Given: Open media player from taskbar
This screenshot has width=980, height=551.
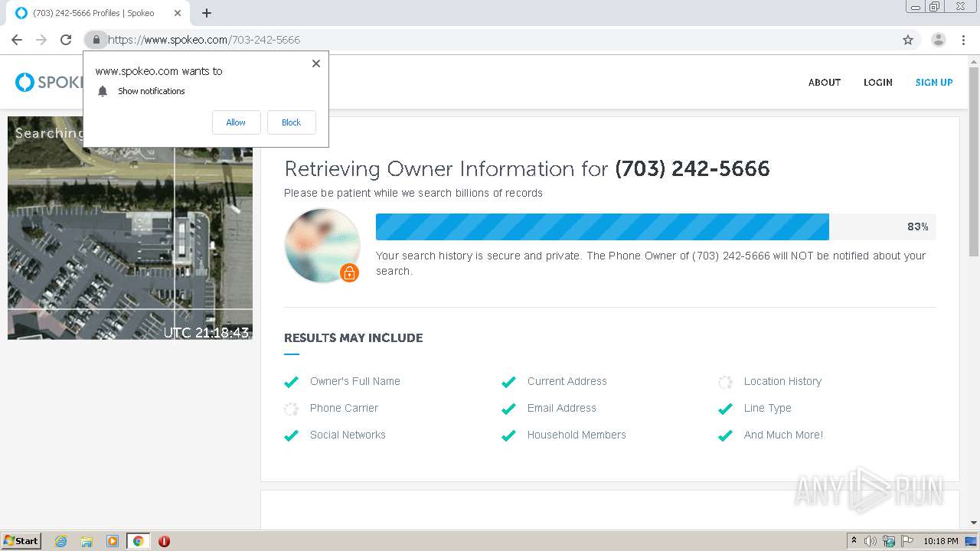Looking at the screenshot, I should (x=113, y=541).
